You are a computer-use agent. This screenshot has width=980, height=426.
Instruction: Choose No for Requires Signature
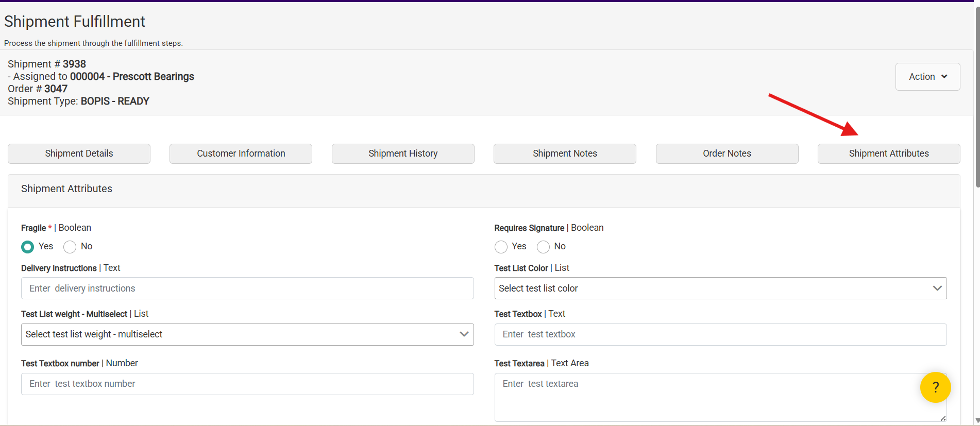pos(543,247)
